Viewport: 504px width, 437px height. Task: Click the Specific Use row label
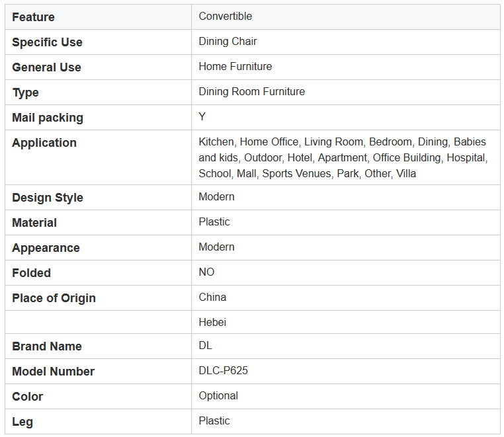pyautogui.click(x=47, y=42)
